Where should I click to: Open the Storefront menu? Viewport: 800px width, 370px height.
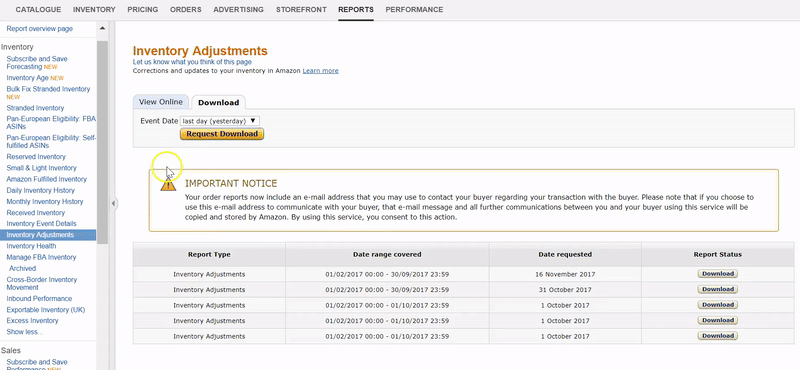coord(301,9)
